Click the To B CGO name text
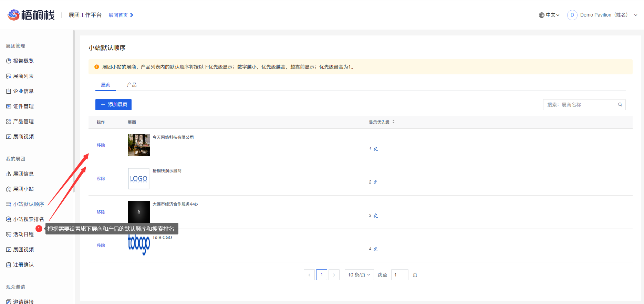Viewport: 644px width, 304px height. tap(162, 238)
